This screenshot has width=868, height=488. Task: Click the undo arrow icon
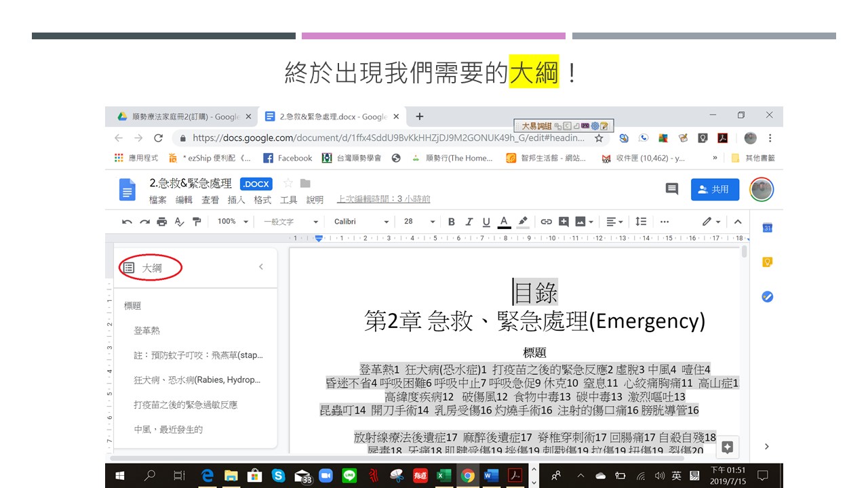tap(127, 222)
